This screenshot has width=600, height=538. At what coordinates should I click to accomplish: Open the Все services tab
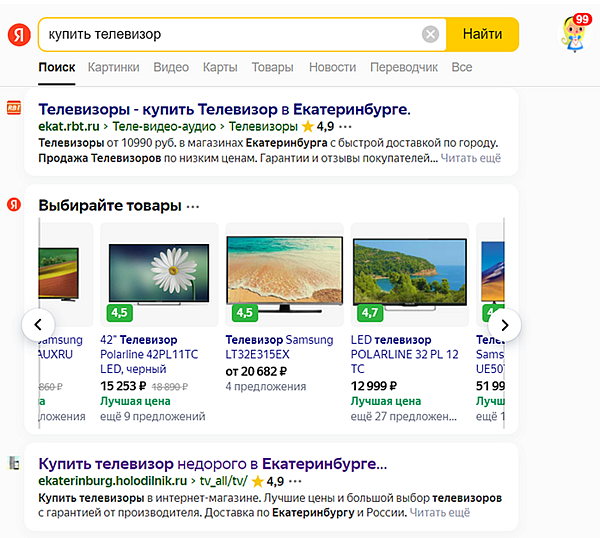(x=462, y=67)
